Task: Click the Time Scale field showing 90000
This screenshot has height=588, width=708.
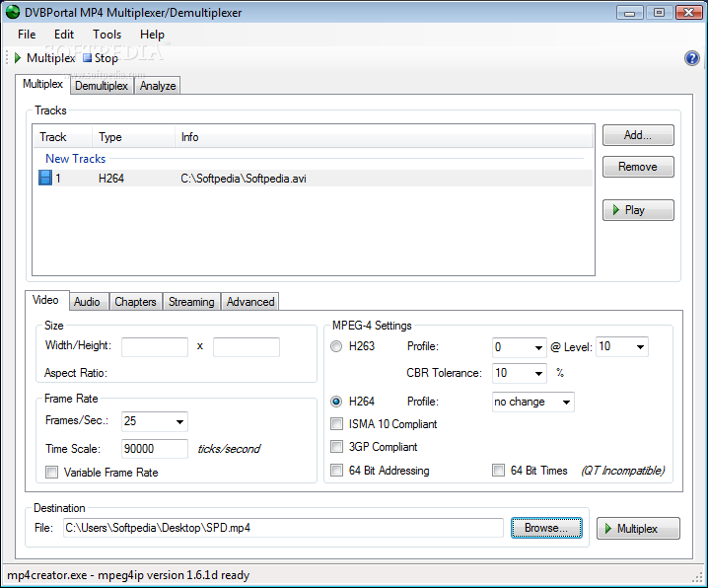Action: [155, 449]
